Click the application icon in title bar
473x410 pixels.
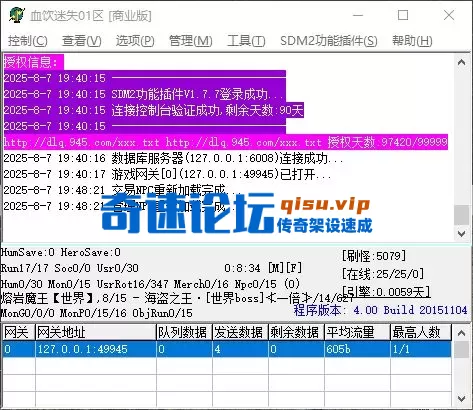(x=16, y=15)
